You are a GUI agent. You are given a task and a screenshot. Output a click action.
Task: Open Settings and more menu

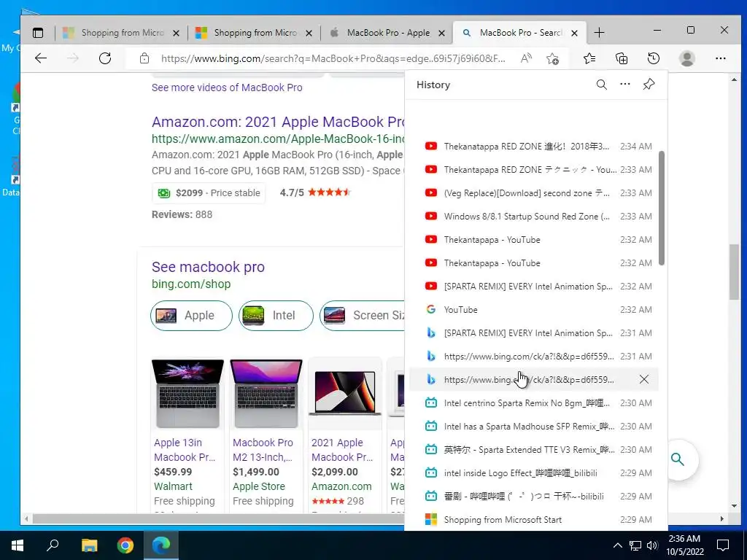pos(720,58)
